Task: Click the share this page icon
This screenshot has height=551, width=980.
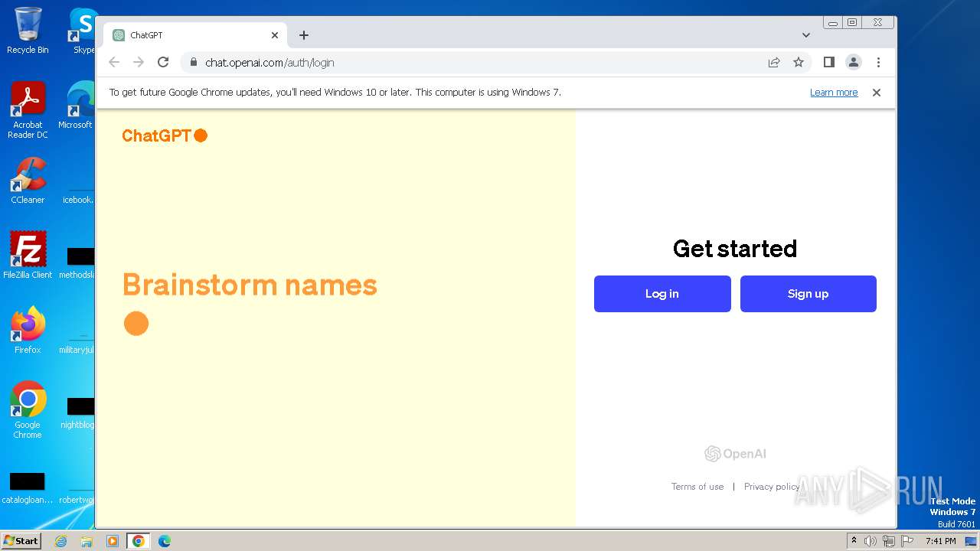Action: tap(774, 63)
